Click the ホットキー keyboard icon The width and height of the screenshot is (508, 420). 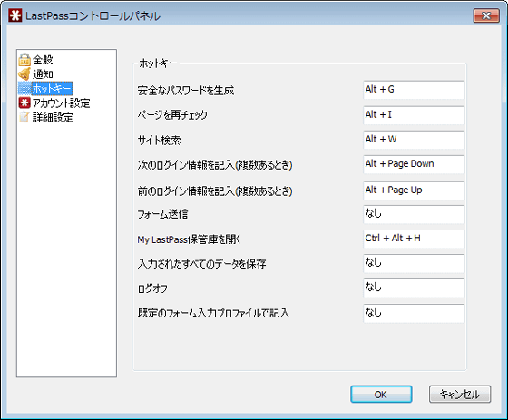click(24, 89)
